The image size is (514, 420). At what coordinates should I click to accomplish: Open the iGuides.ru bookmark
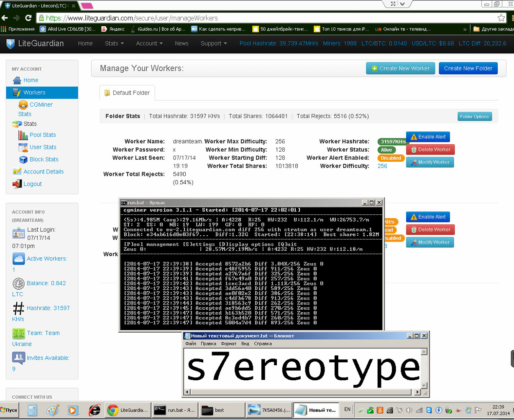coord(158,29)
